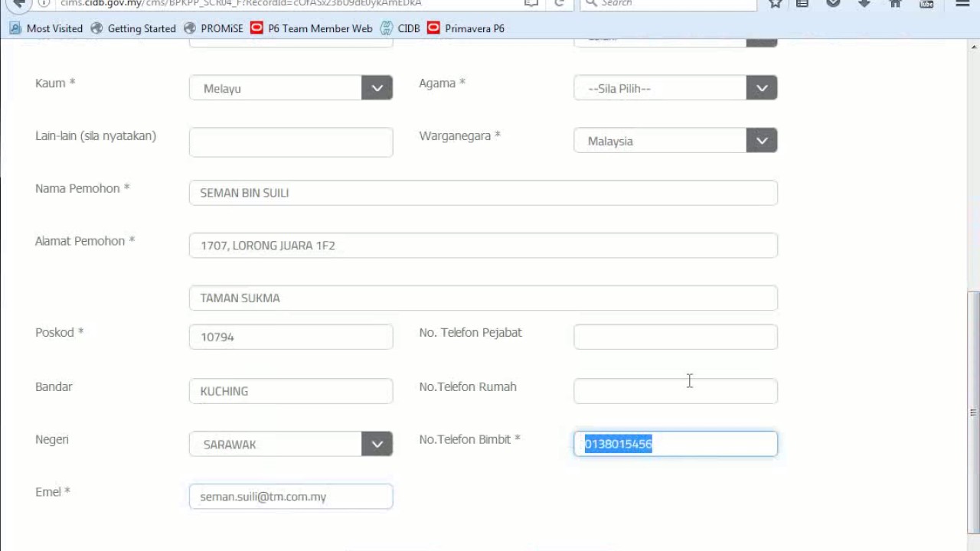Click the vertical scrollbar thumb
Viewport: 980px width, 551px height.
click(x=973, y=412)
